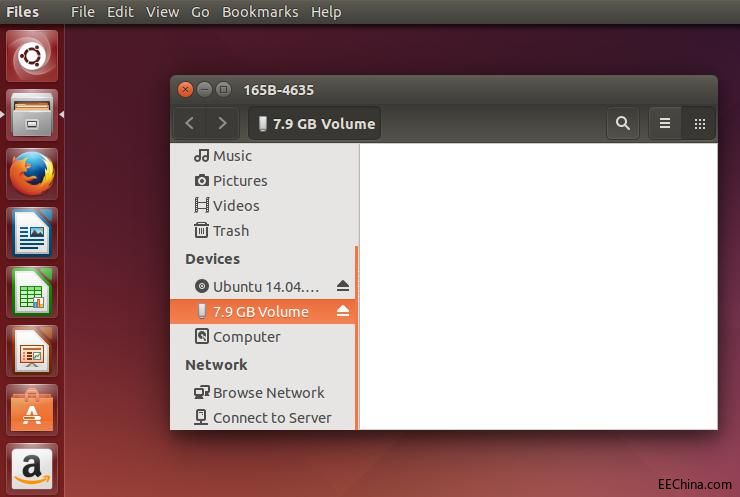Click Connect to Server
This screenshot has height=497, width=740.
262,417
